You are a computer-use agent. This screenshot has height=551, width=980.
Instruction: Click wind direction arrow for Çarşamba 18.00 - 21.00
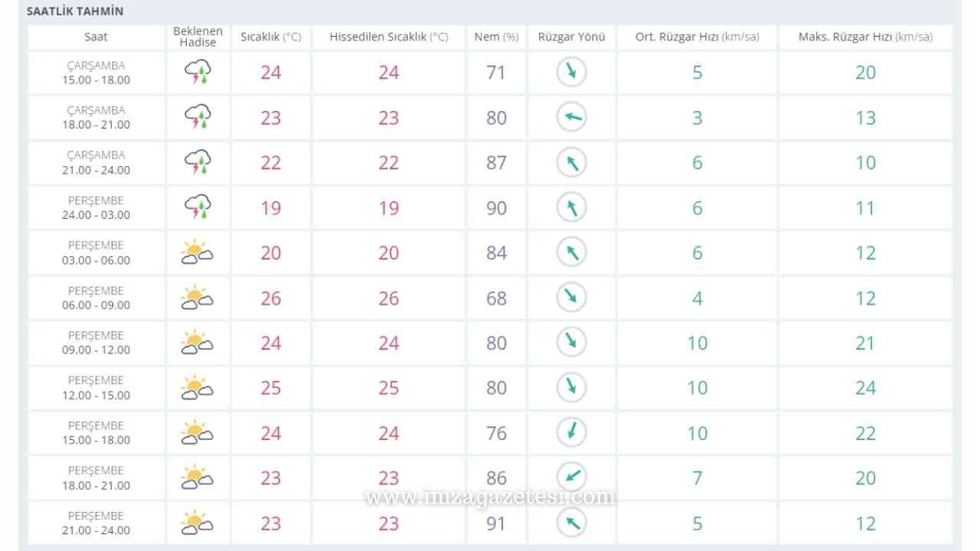tap(571, 117)
